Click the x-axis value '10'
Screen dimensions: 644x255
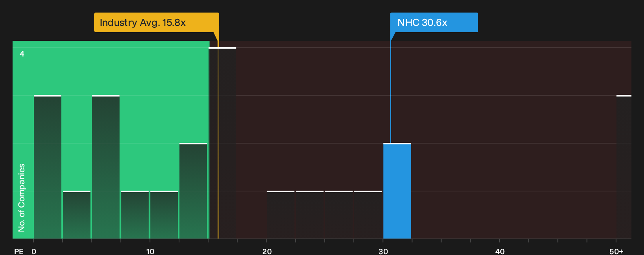pos(150,251)
